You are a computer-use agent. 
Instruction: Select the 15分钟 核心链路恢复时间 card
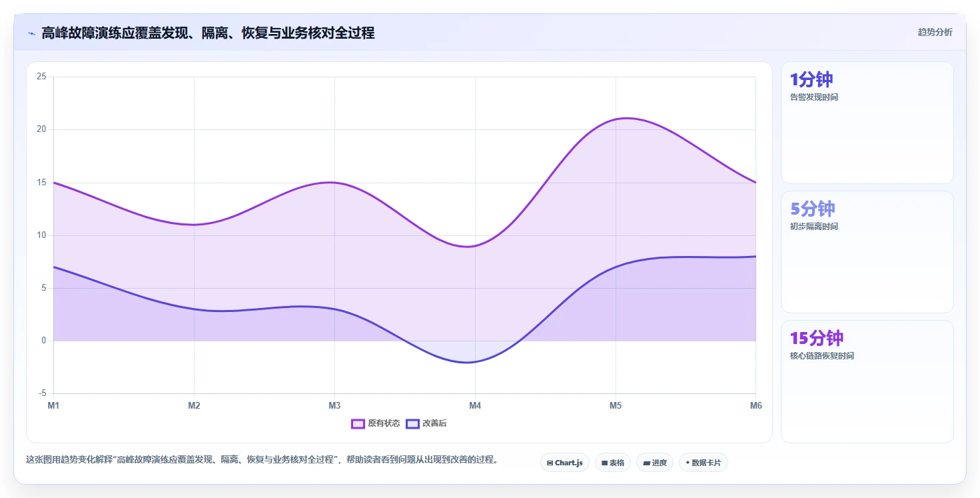pyautogui.click(x=867, y=381)
